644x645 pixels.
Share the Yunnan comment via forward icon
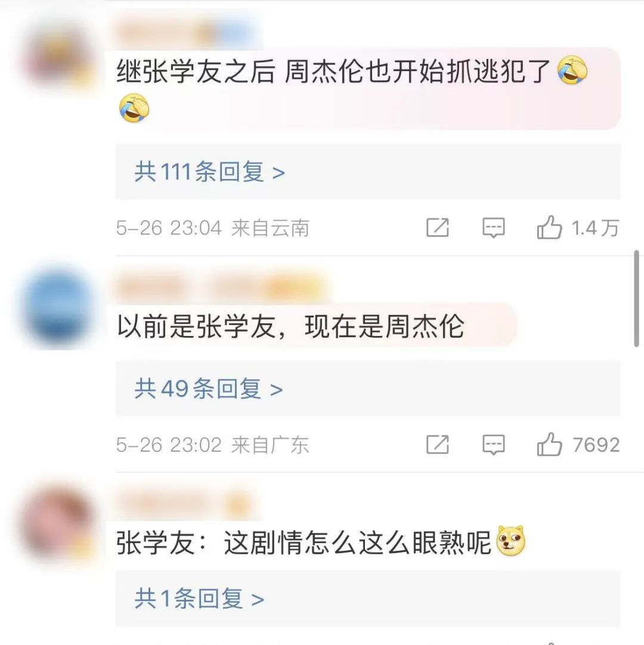(x=438, y=227)
